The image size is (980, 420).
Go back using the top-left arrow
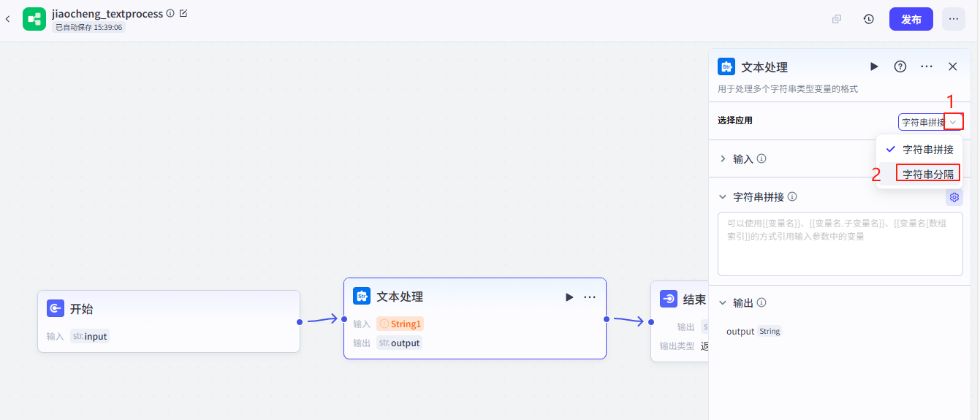pos(7,19)
